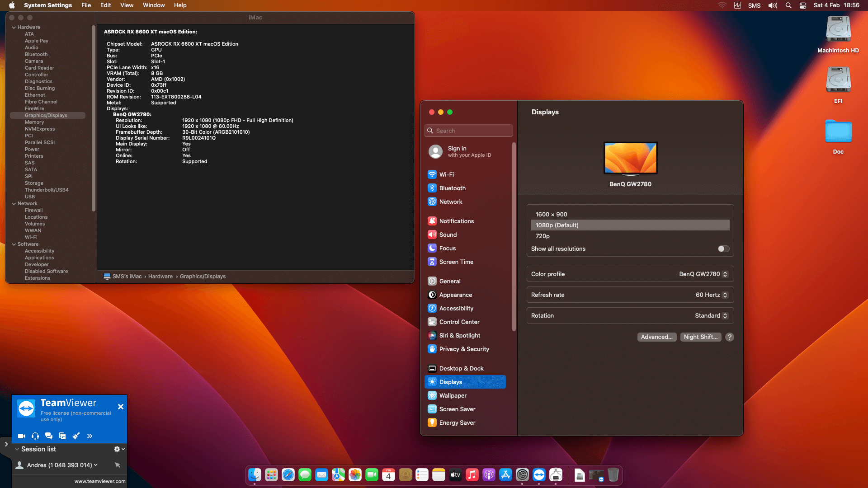Open Wallpaper settings in sidebar
The image size is (868, 488).
pos(453,395)
